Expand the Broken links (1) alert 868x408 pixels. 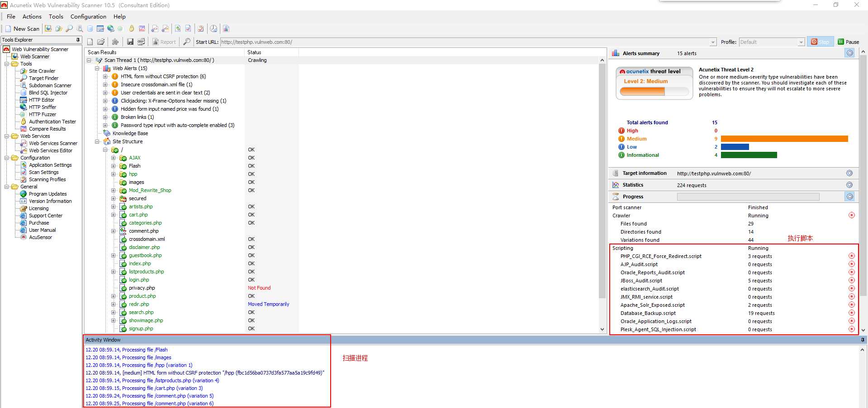105,117
